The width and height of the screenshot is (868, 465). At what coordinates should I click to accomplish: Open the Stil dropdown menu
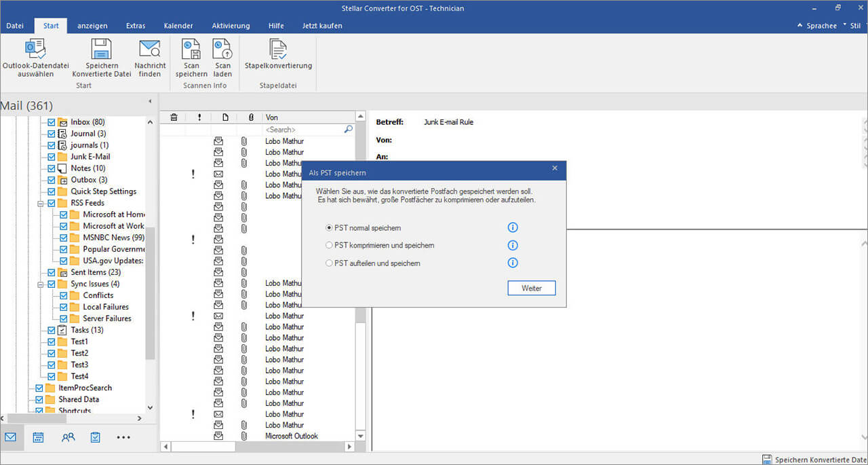click(x=854, y=26)
